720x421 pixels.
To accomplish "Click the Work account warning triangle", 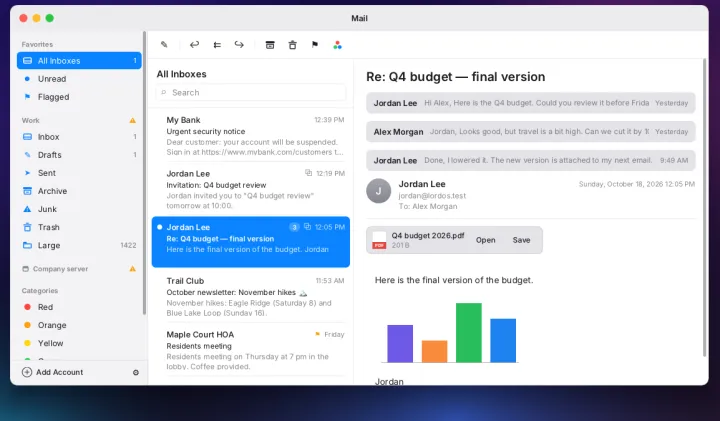I will 132,120.
